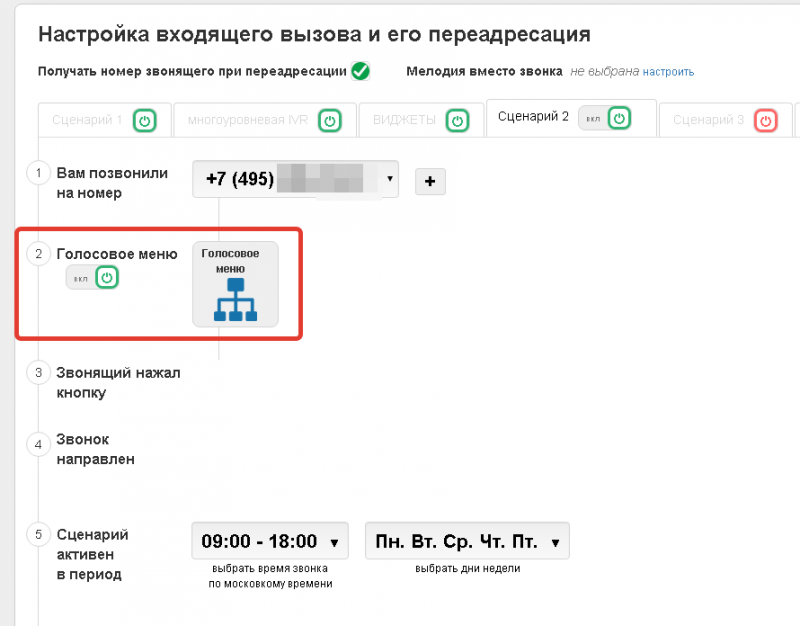Click the + button to add a number

click(430, 181)
